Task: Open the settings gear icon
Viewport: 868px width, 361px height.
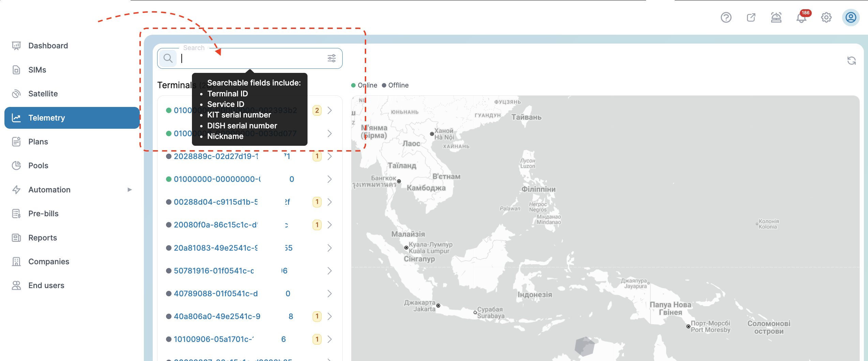Action: pos(826,17)
